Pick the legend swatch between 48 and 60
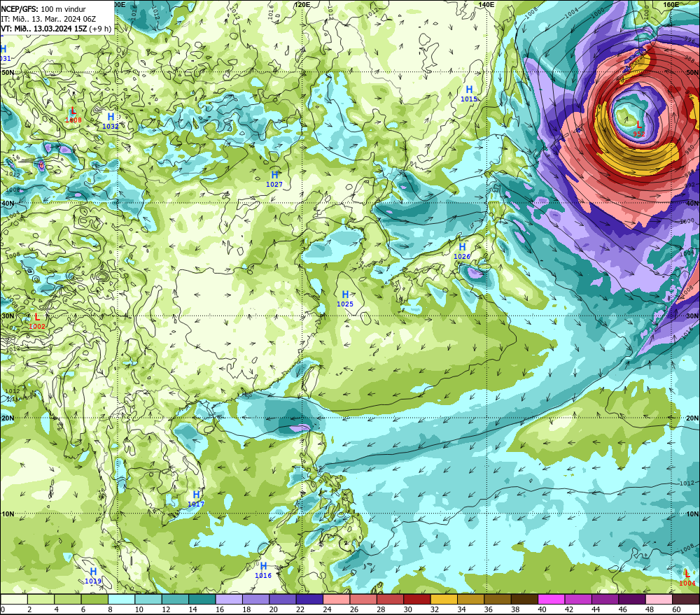 [x=659, y=599]
